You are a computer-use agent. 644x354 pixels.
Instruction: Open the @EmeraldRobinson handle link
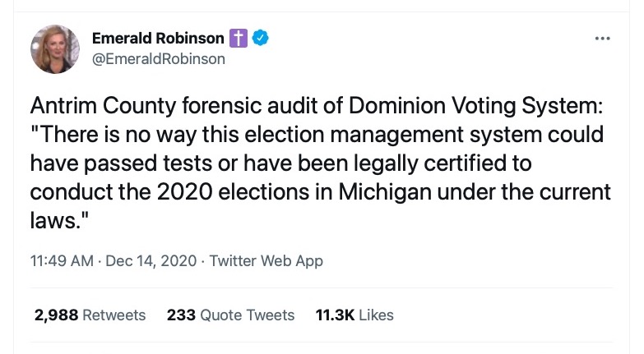(x=158, y=59)
